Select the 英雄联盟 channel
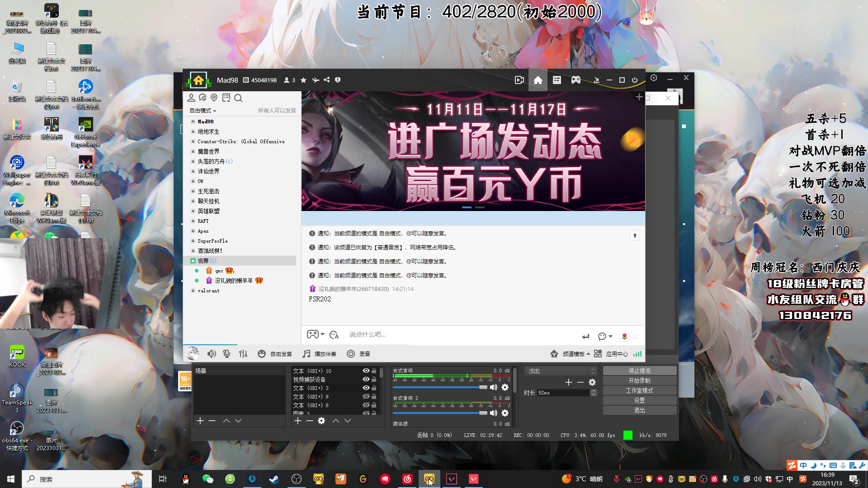This screenshot has height=488, width=868. [208, 211]
